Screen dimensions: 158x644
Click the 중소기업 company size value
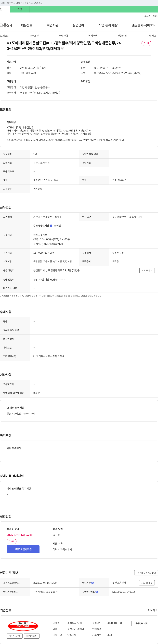coord(72,635)
